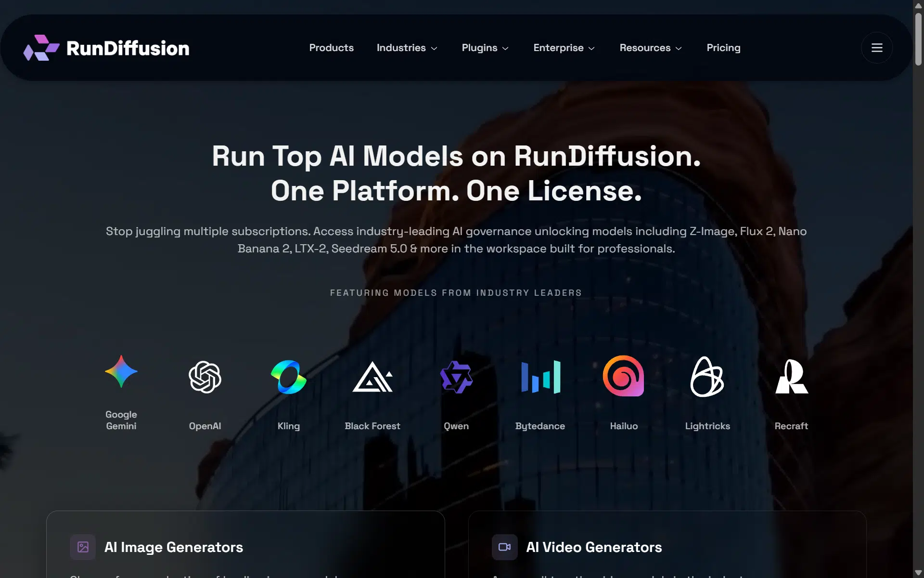Click the RunDiffusion logo icon

pos(41,48)
